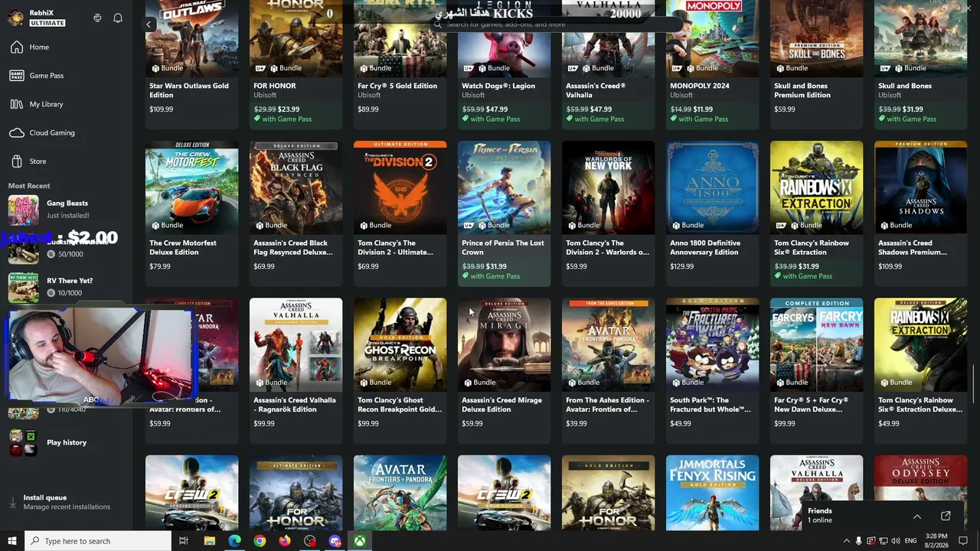Open South Park The Fractured but Whole cover
Screen dimensions: 980x551
(x=712, y=344)
